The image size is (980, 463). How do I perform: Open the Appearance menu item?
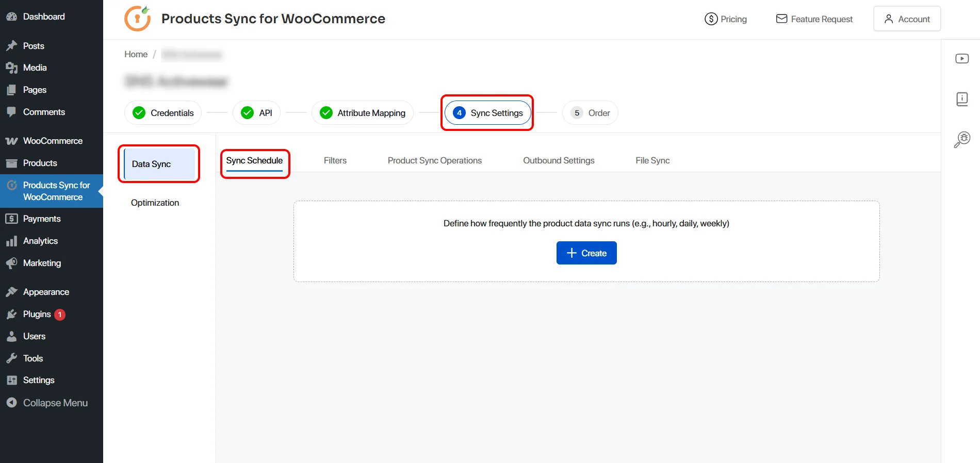(52, 292)
